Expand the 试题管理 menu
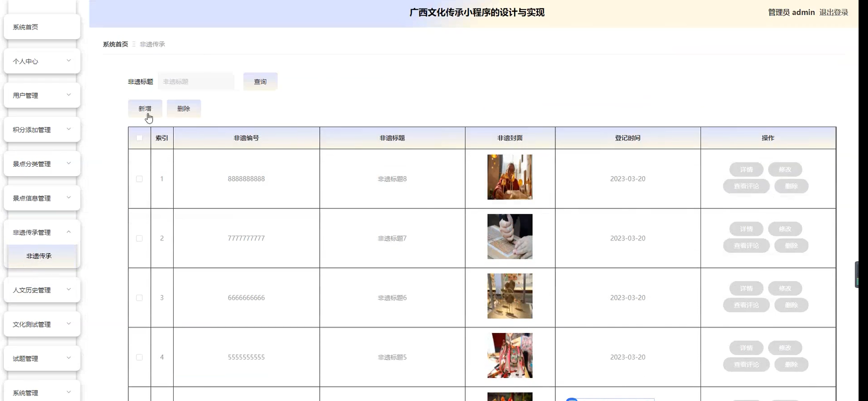The image size is (868, 401). (x=42, y=358)
